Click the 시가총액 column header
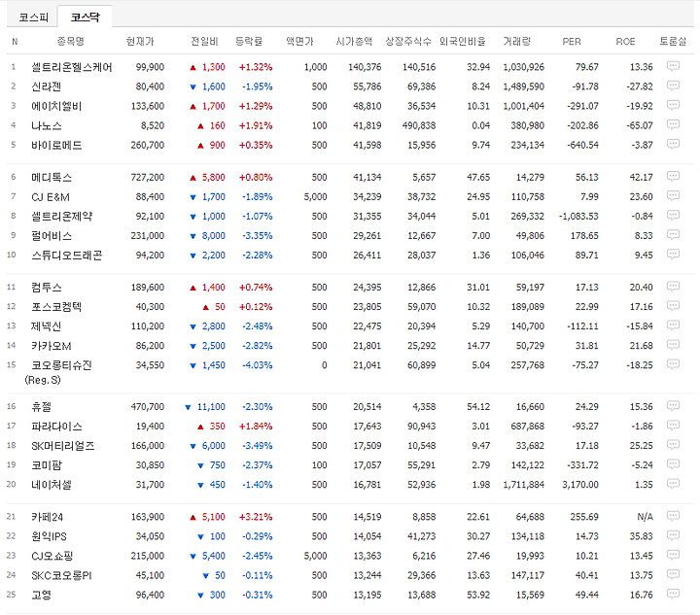The height and width of the screenshot is (615, 700). point(354,42)
